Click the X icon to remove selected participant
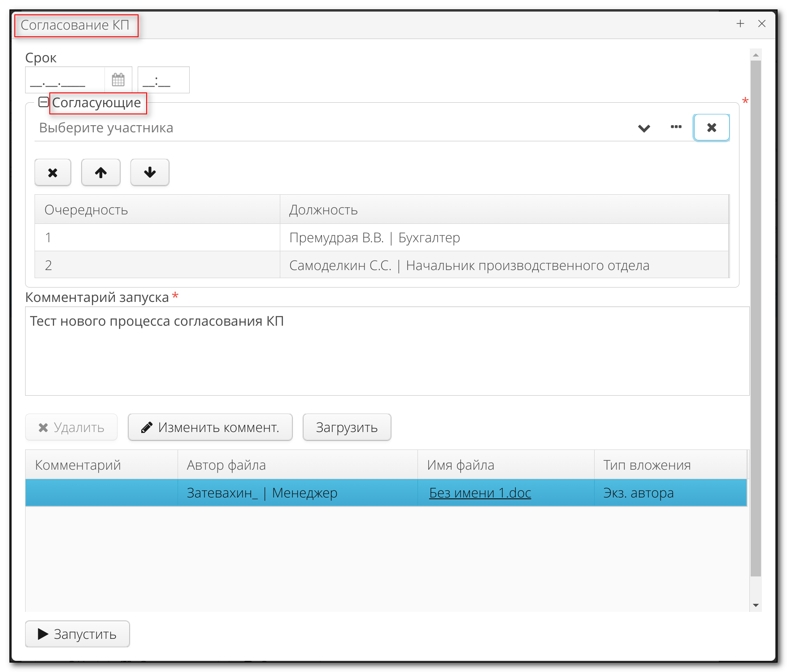This screenshot has height=672, width=787. pos(52,172)
